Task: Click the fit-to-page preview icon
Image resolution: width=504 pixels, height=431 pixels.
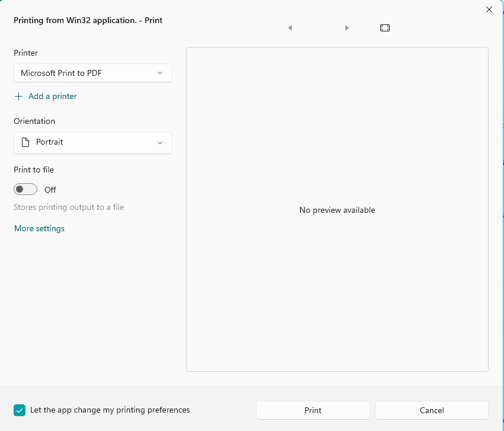Action: pyautogui.click(x=385, y=28)
